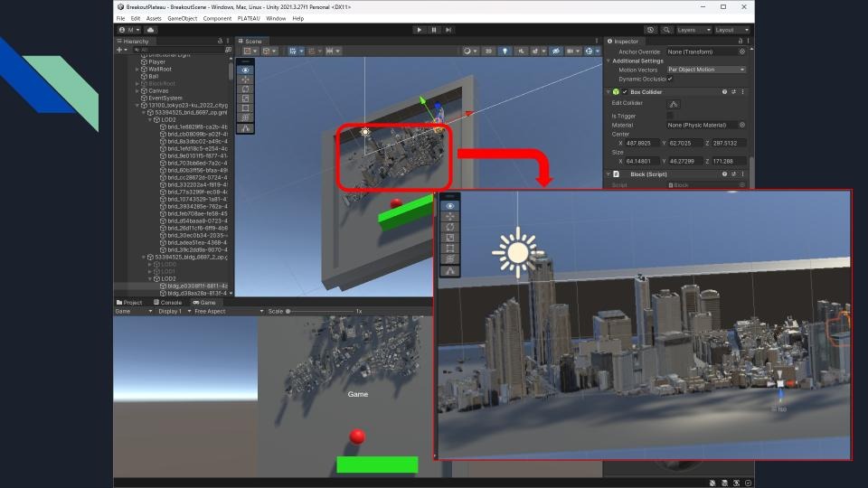868x488 pixels.
Task: Toggle 2D view mode button
Action: (488, 52)
